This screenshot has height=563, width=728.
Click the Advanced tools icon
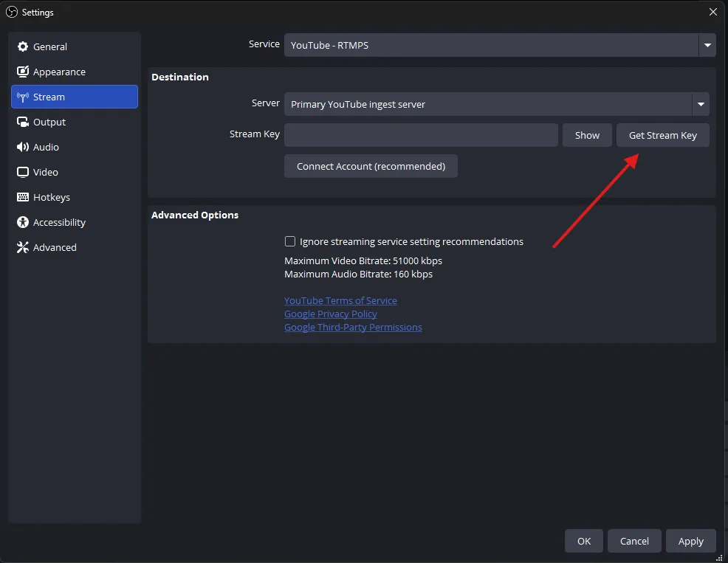point(23,247)
